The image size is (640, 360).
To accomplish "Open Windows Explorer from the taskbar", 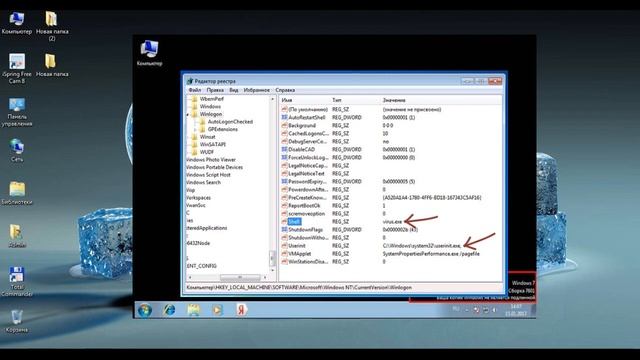I will (x=193, y=310).
